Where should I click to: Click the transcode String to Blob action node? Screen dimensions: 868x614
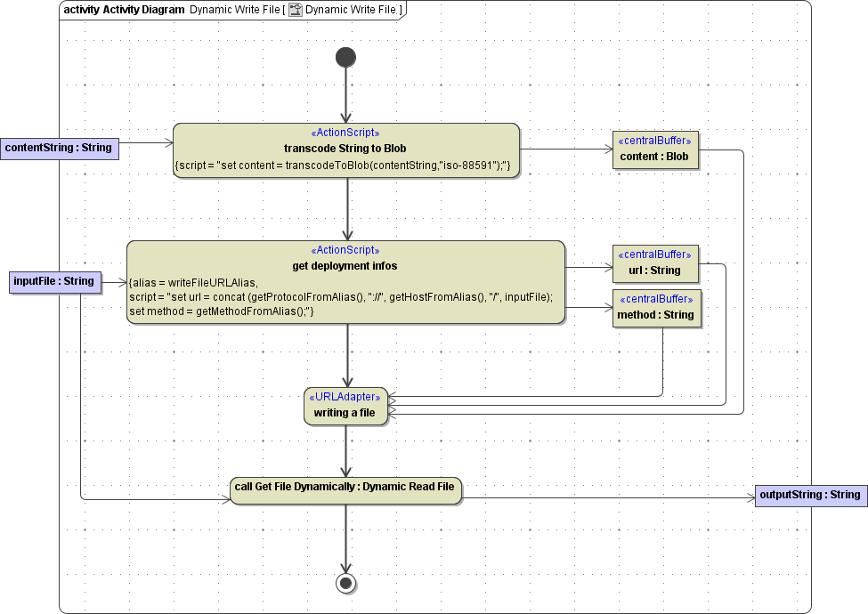click(345, 149)
